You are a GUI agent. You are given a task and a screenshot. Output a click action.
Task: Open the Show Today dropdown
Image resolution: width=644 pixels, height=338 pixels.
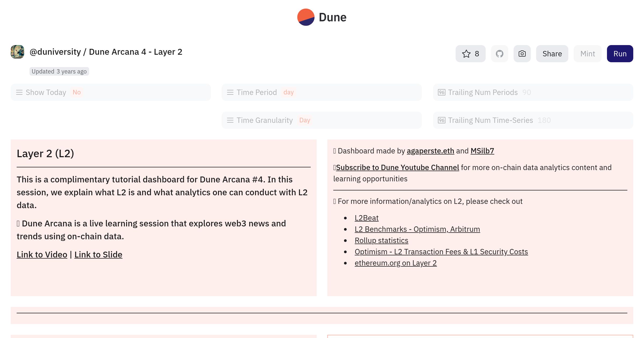(111, 92)
